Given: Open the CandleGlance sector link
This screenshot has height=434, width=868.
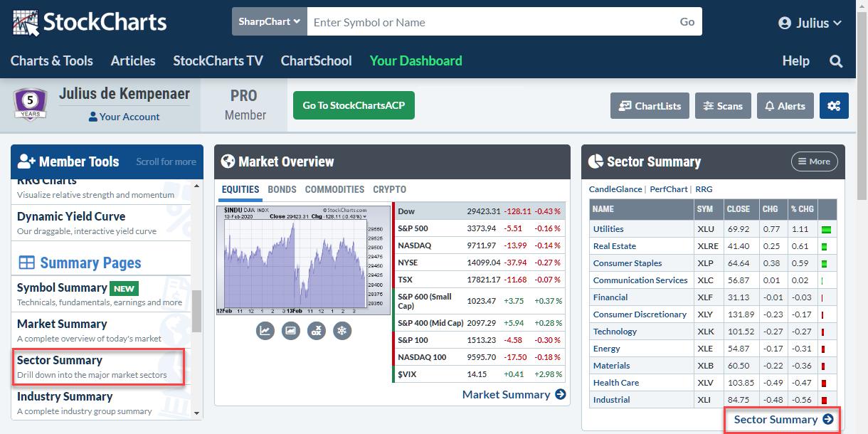Looking at the screenshot, I should 615,189.
